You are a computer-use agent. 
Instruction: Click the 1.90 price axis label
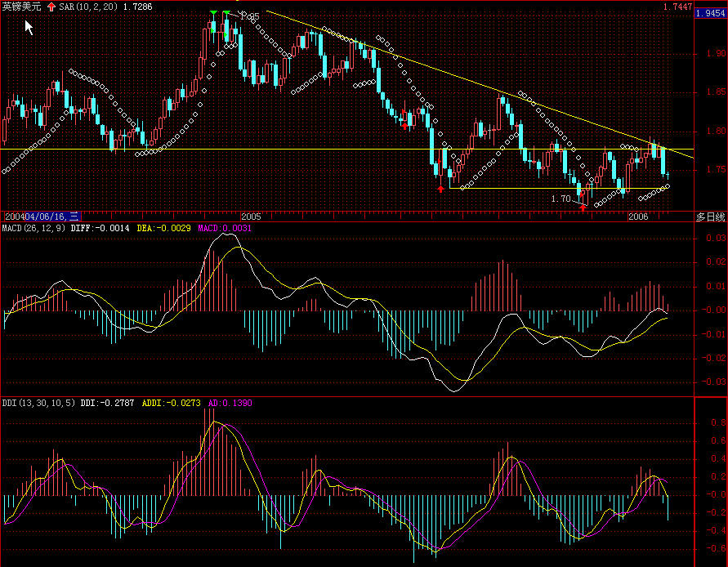pos(715,53)
